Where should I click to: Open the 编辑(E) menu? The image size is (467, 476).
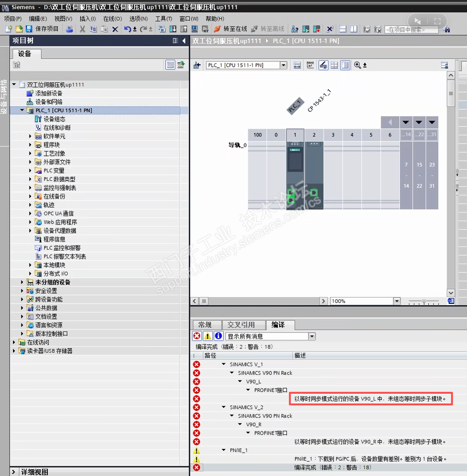pyautogui.click(x=38, y=18)
